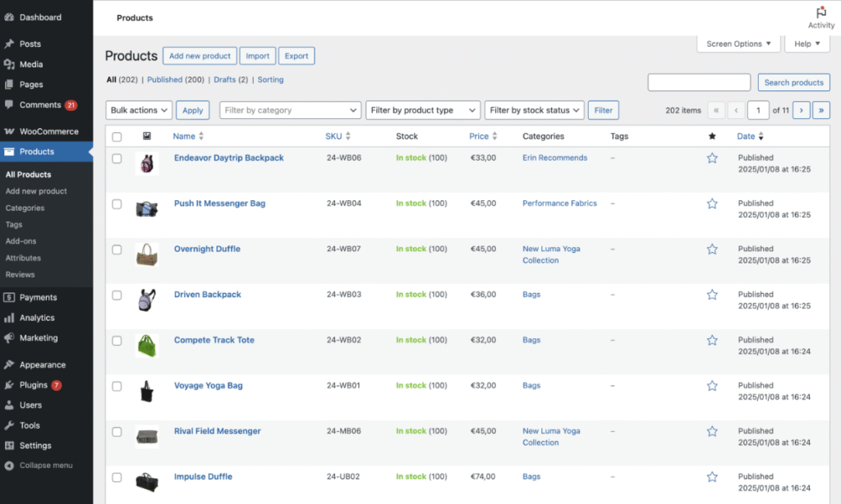
Task: Open the Bulk actions dropdown
Action: pyautogui.click(x=139, y=110)
